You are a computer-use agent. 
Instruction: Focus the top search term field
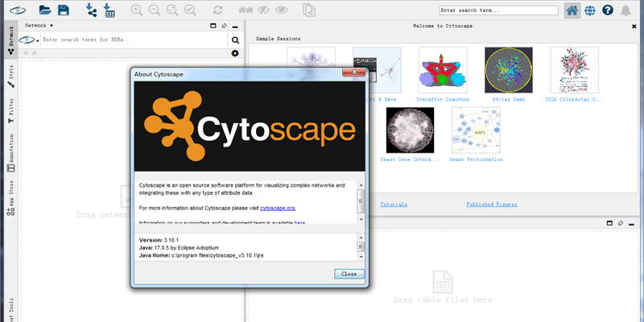click(x=498, y=10)
